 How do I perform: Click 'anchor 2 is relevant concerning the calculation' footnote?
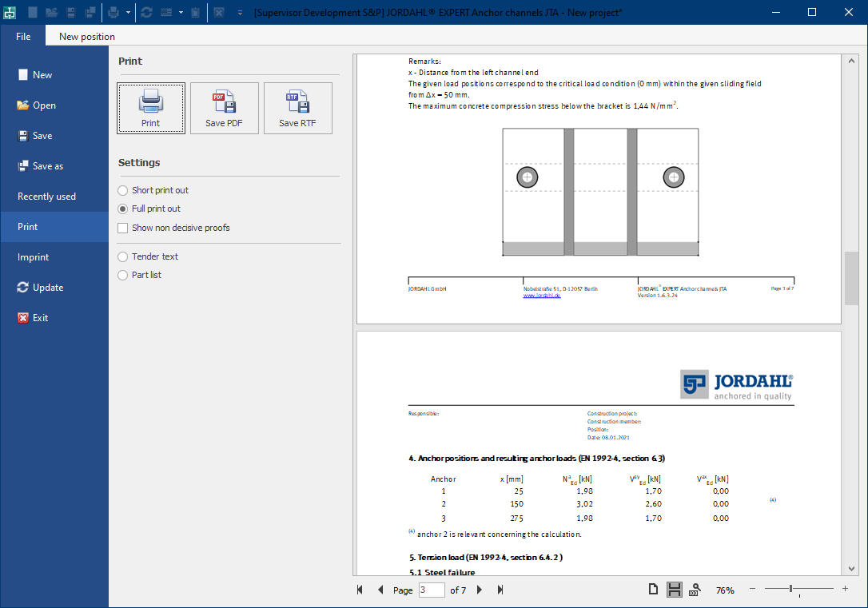tap(499, 534)
